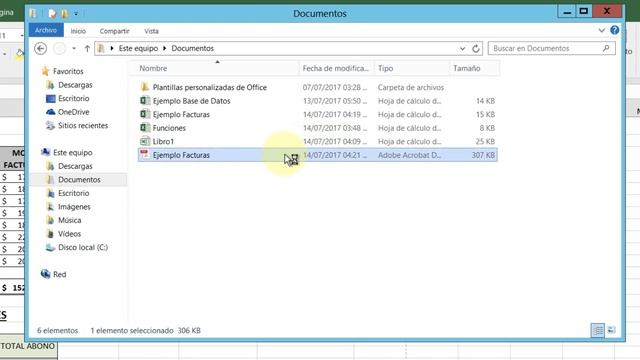Click the Libro1 file icon
Image resolution: width=640 pixels, height=360 pixels.
(x=145, y=141)
